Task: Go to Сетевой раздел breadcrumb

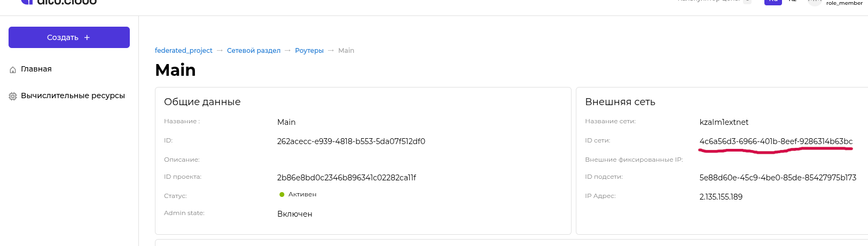Action: [254, 51]
